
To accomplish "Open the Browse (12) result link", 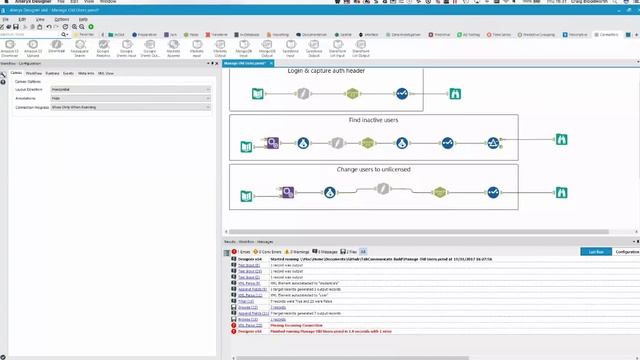I will click(x=248, y=307).
